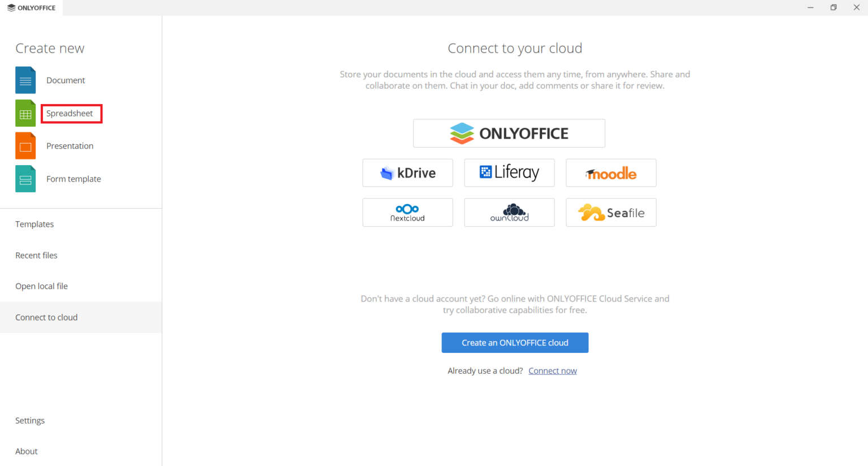The image size is (868, 466).
Task: Connect to kDrive cloud storage
Action: click(407, 172)
